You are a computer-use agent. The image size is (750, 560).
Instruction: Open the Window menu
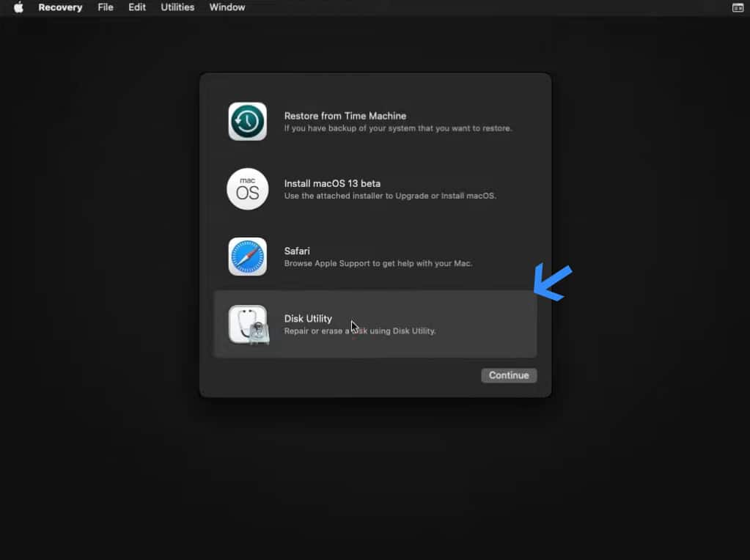[227, 7]
